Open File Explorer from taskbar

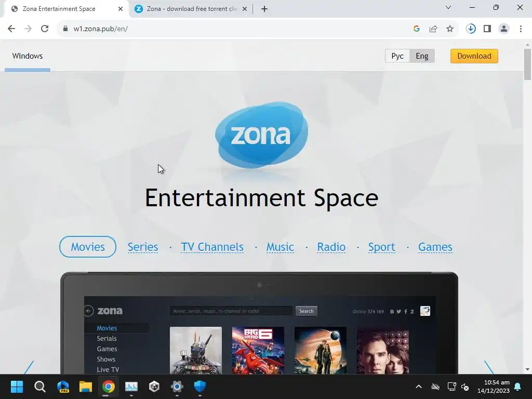tap(86, 387)
